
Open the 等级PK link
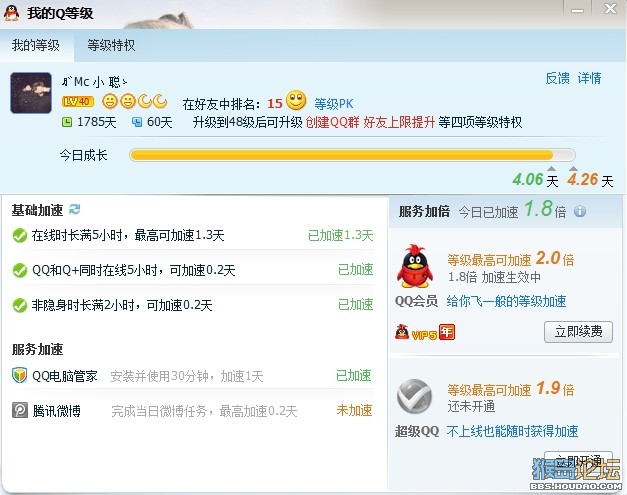[333, 104]
